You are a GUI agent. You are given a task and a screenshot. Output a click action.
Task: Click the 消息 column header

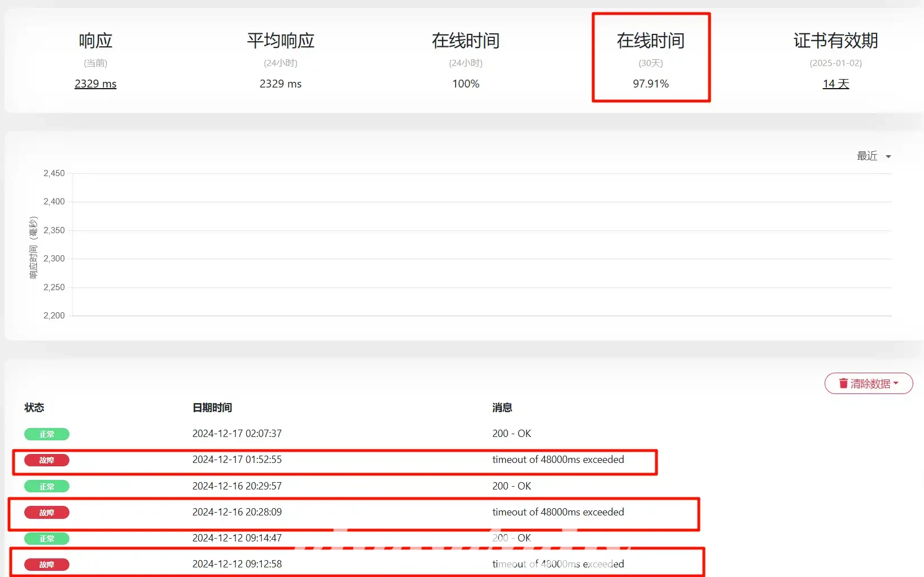(x=502, y=408)
